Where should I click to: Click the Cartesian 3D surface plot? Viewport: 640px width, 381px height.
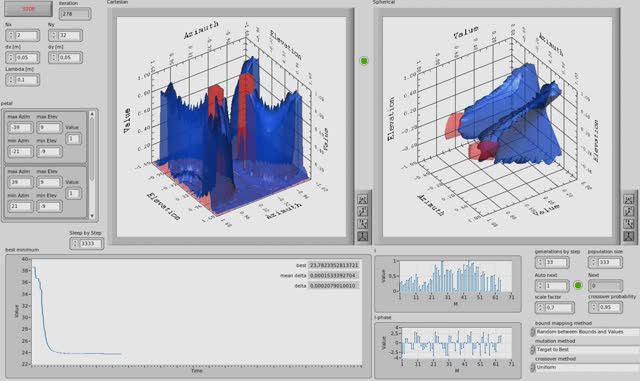point(231,127)
